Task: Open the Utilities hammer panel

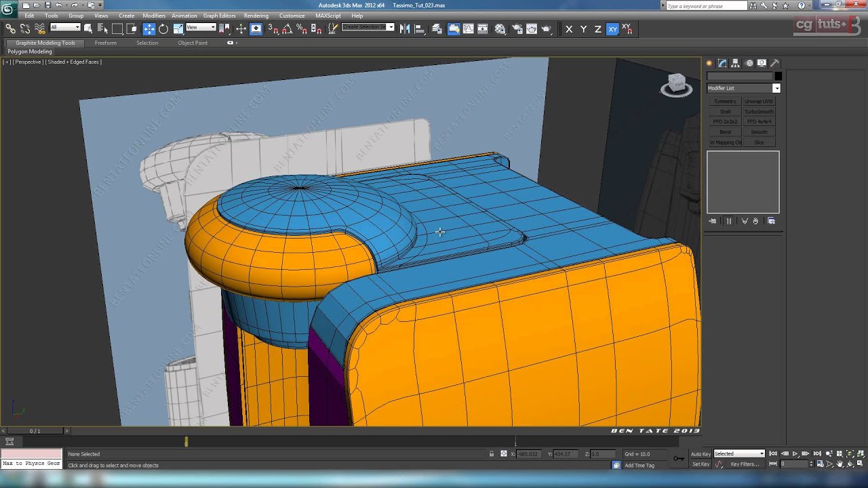Action: tap(775, 63)
